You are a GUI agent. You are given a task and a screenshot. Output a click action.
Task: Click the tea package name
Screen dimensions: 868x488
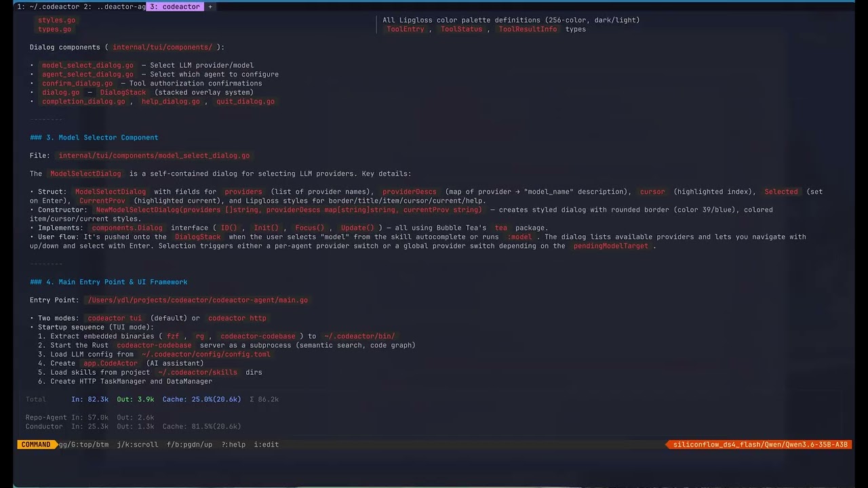(x=501, y=228)
